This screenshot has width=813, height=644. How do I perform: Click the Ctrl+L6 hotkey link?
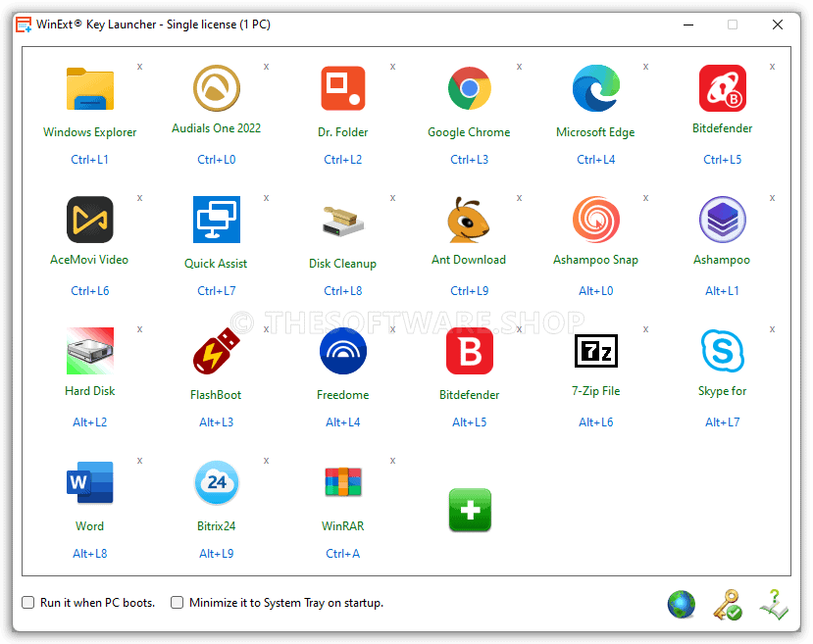[x=89, y=291]
